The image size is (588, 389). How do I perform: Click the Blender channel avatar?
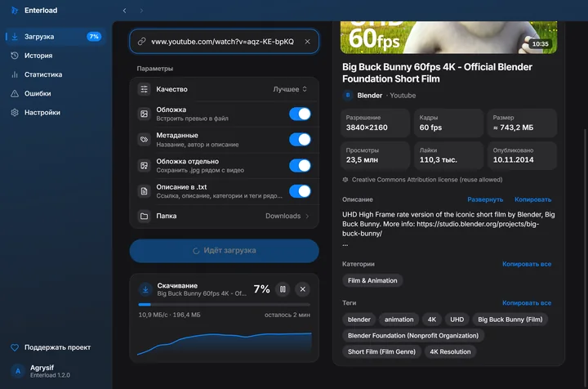pos(348,96)
